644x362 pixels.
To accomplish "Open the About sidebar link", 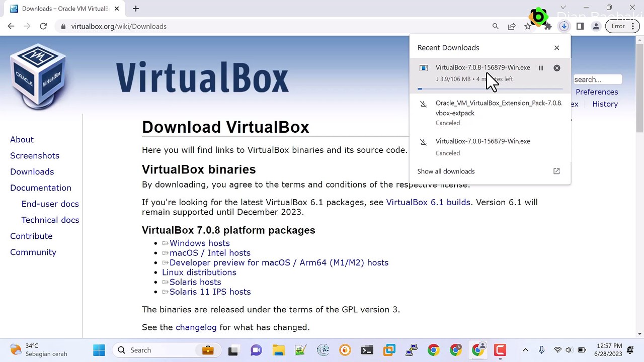I will [x=22, y=140].
